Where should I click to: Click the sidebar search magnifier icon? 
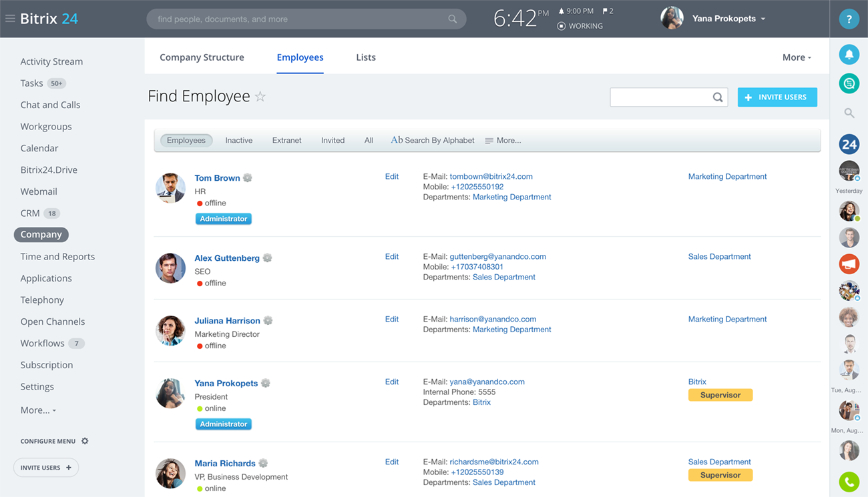849,113
